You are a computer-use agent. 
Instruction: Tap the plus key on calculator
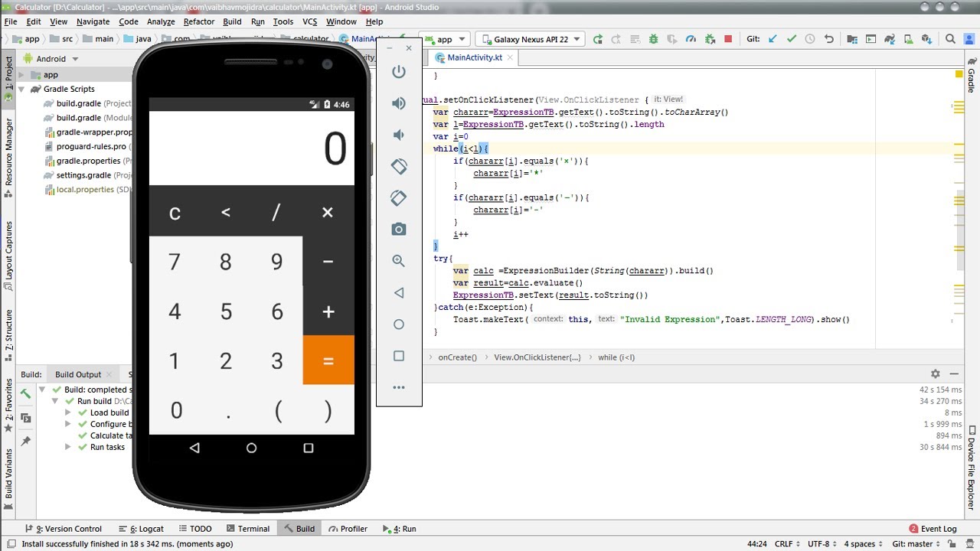click(328, 311)
